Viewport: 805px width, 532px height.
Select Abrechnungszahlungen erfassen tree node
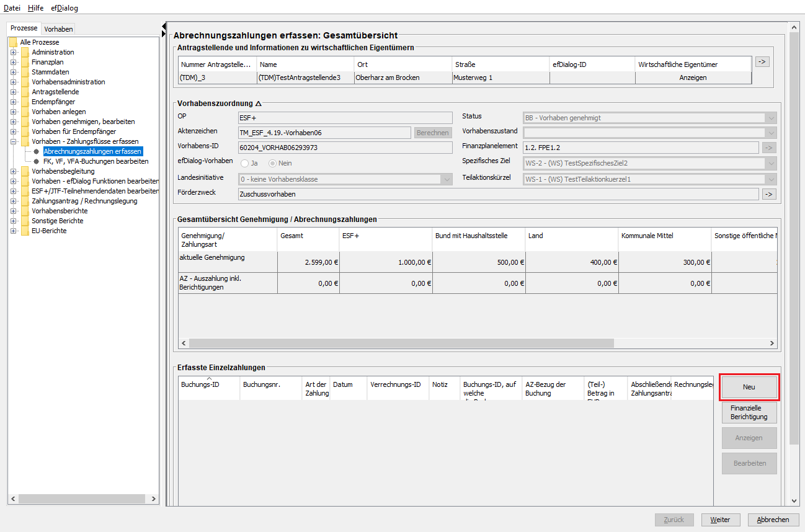92,151
